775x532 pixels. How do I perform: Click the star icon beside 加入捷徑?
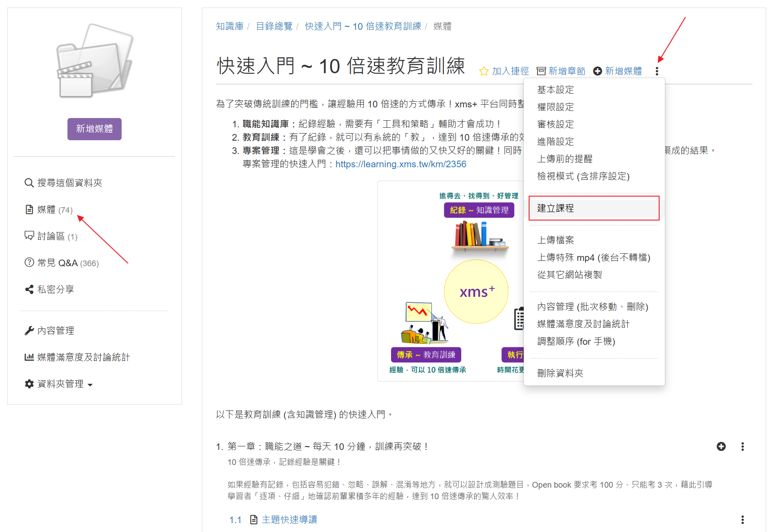pos(484,71)
